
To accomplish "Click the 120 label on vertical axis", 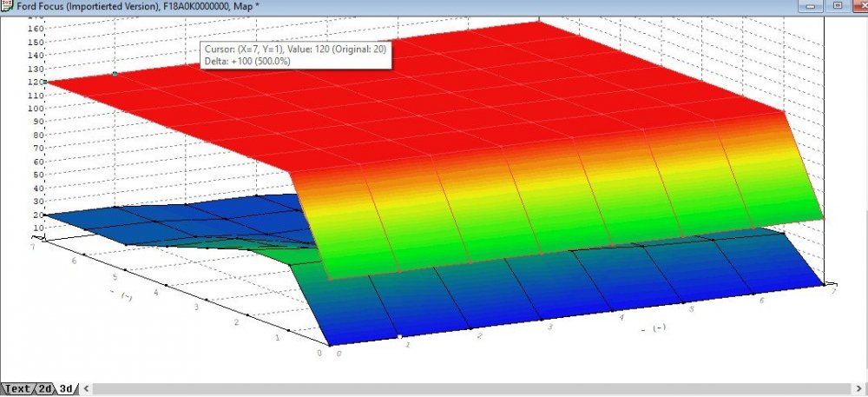I will [35, 82].
